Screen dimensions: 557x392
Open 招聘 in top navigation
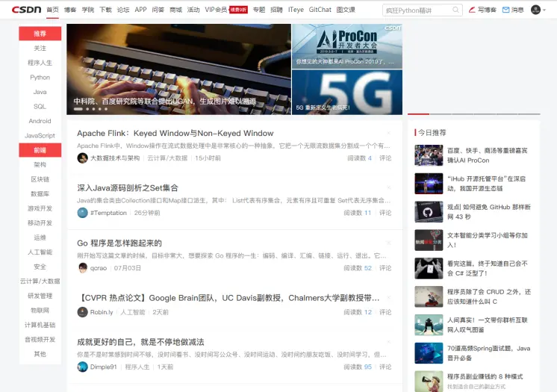tap(276, 10)
